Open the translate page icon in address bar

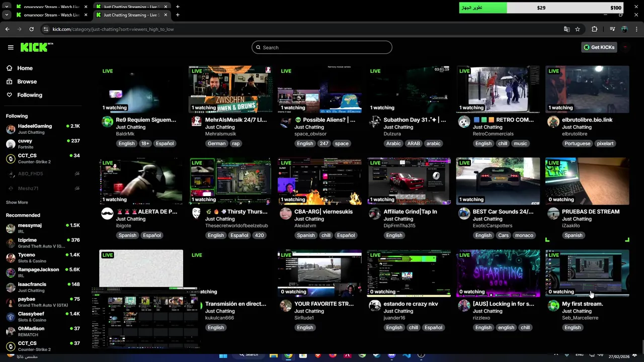(567, 29)
